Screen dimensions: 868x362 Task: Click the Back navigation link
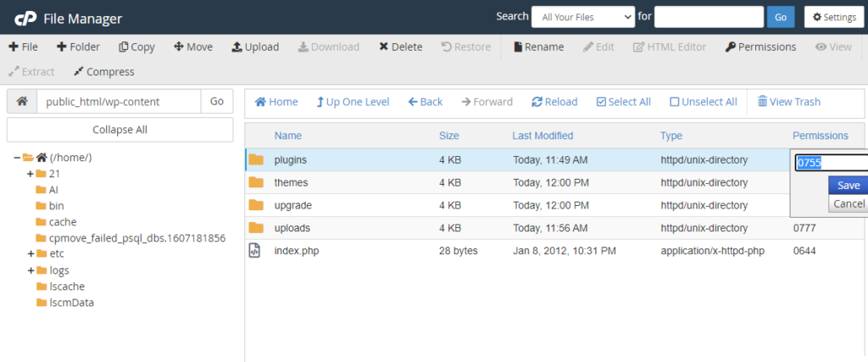pos(426,102)
